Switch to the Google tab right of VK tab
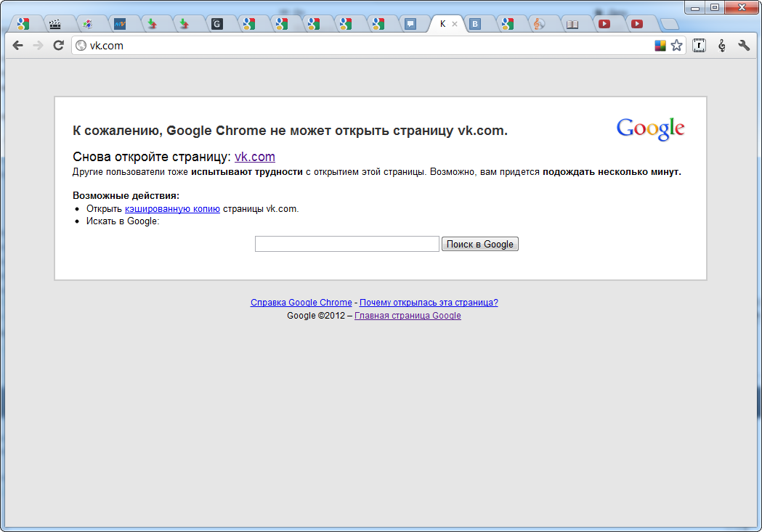The image size is (762, 532). point(507,24)
